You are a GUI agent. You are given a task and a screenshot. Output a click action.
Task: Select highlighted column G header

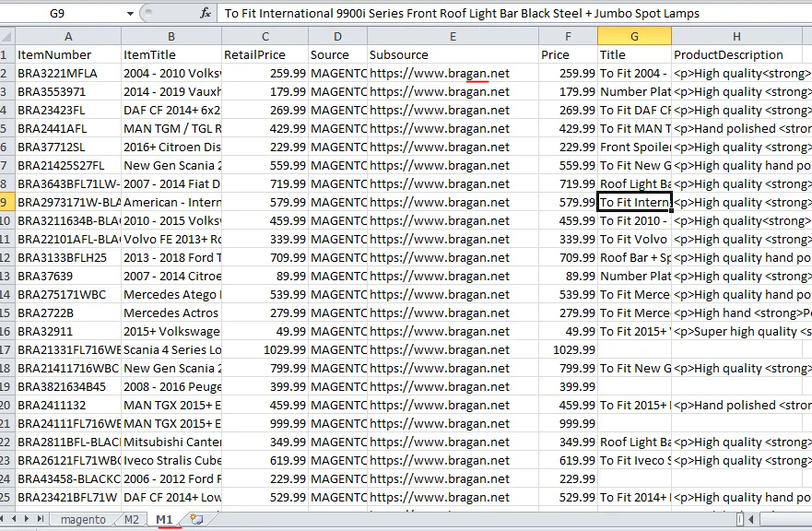(x=634, y=36)
